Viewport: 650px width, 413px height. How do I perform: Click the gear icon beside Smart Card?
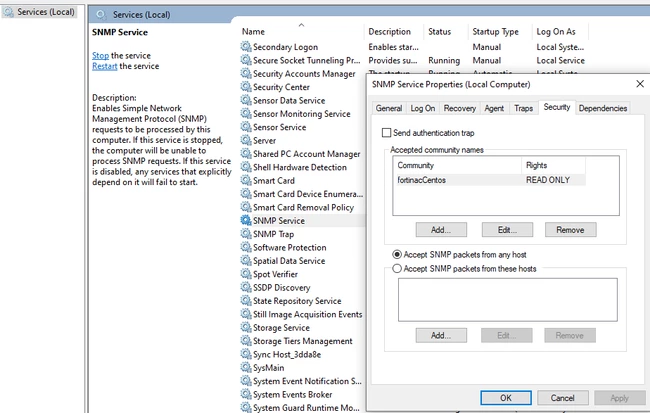[x=246, y=180]
